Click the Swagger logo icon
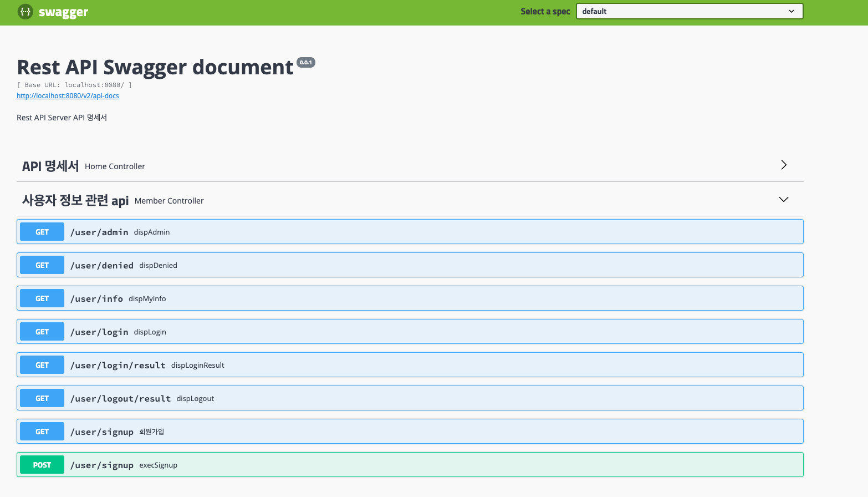868x497 pixels. click(25, 12)
